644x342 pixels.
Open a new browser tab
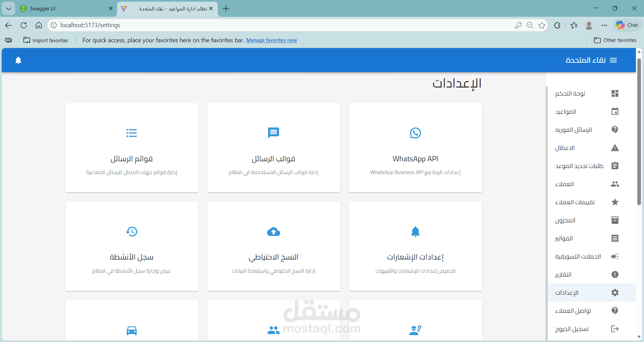(x=226, y=9)
